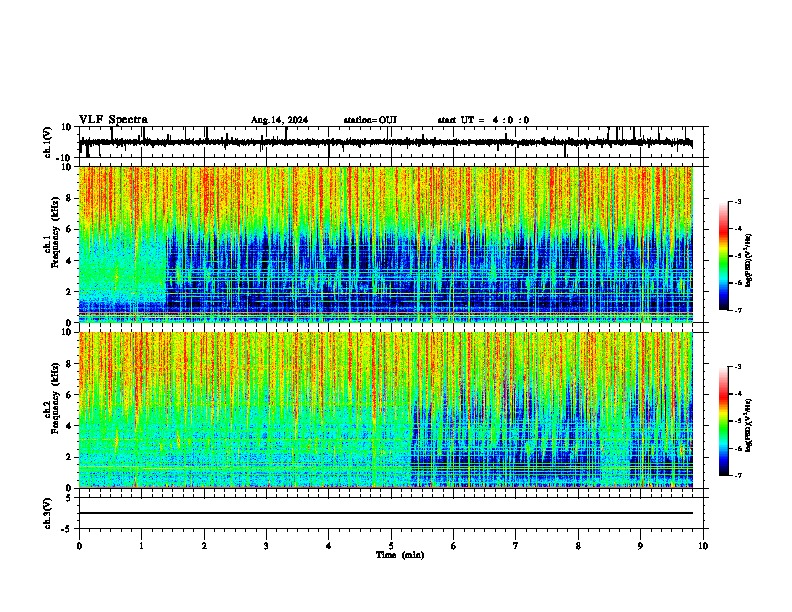Click the 'VLF Spectra' title text
Image resolution: width=792 pixels, height=612 pixels.
(x=113, y=120)
